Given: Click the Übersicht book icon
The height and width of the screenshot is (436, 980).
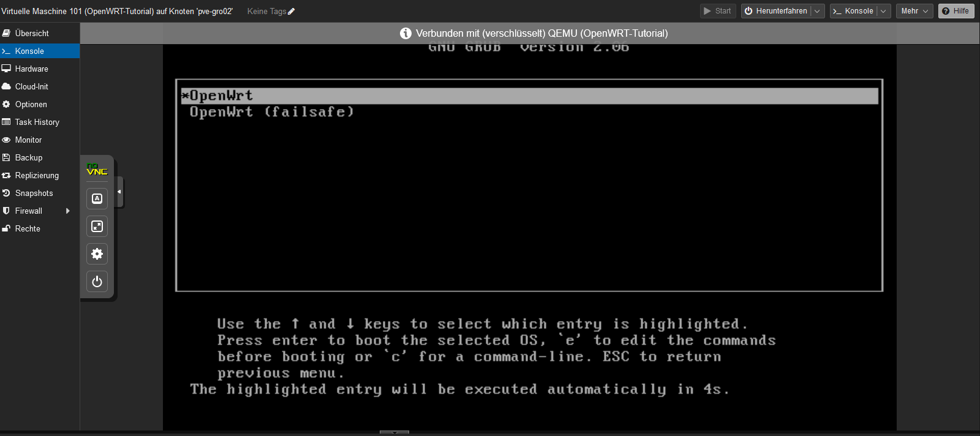Looking at the screenshot, I should pyautogui.click(x=6, y=33).
